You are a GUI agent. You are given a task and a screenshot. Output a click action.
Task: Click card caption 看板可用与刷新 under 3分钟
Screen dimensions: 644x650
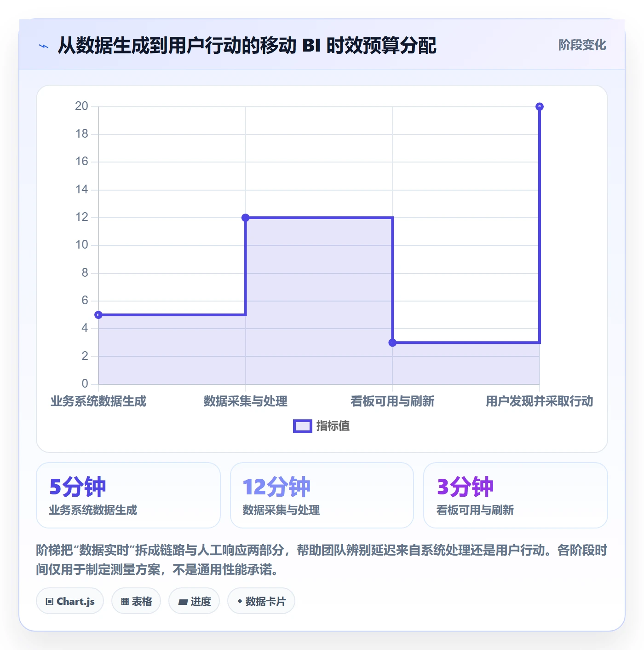pyautogui.click(x=475, y=510)
